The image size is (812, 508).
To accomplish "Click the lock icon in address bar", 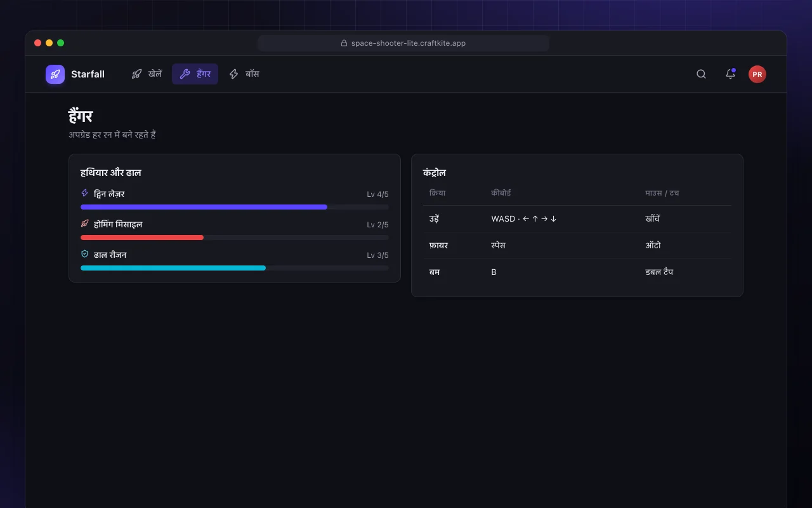I will [x=344, y=43].
